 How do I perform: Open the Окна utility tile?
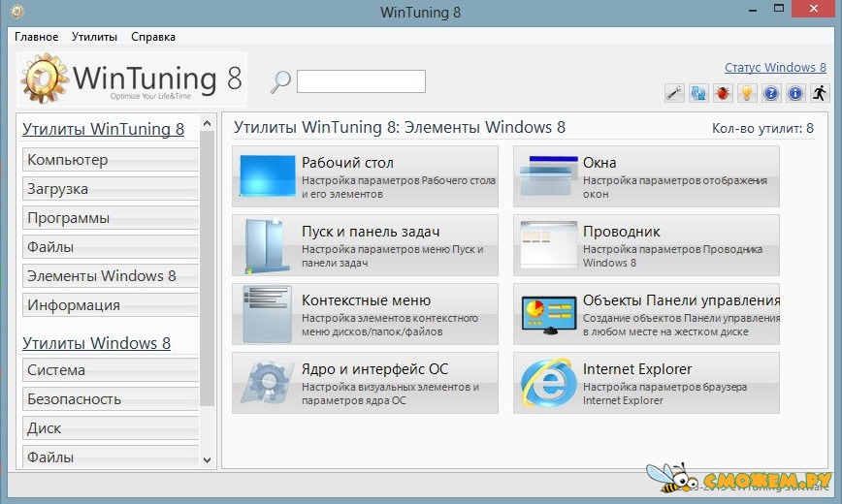(x=646, y=176)
